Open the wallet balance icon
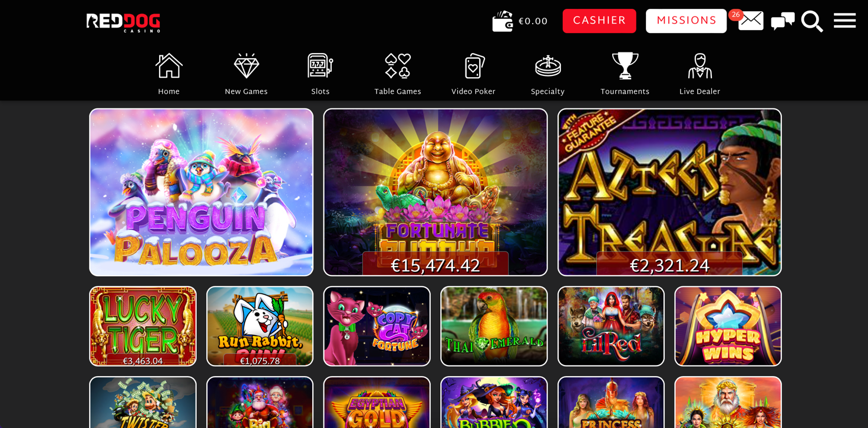Image resolution: width=868 pixels, height=428 pixels. 503,21
